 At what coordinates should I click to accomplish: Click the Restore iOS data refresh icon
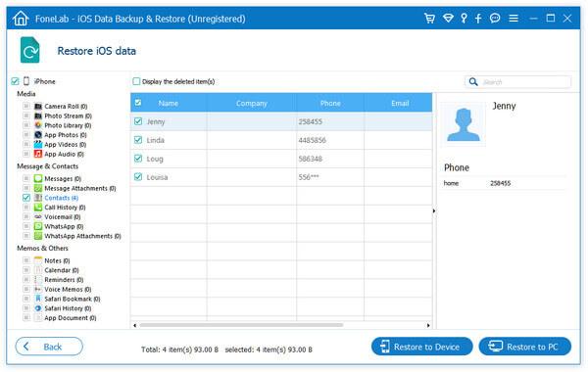(x=30, y=50)
